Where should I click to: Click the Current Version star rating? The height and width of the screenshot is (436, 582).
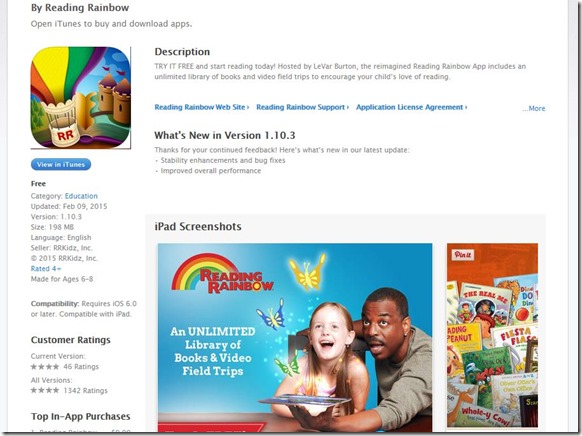click(45, 367)
